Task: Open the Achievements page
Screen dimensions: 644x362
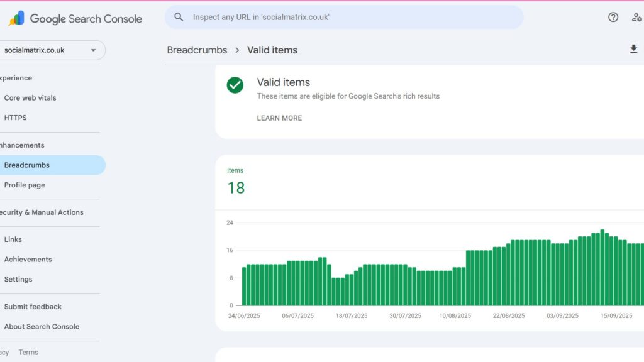Action: click(x=28, y=259)
